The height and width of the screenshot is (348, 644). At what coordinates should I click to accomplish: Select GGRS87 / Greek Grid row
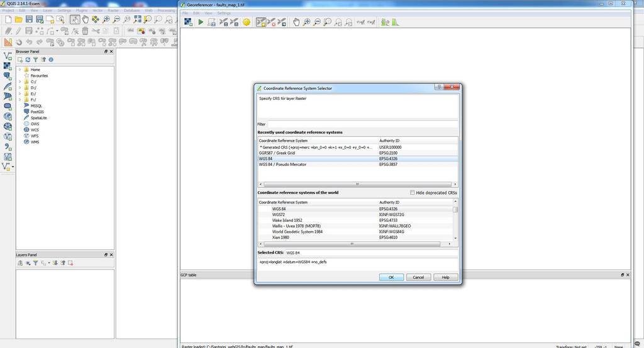[358, 153]
